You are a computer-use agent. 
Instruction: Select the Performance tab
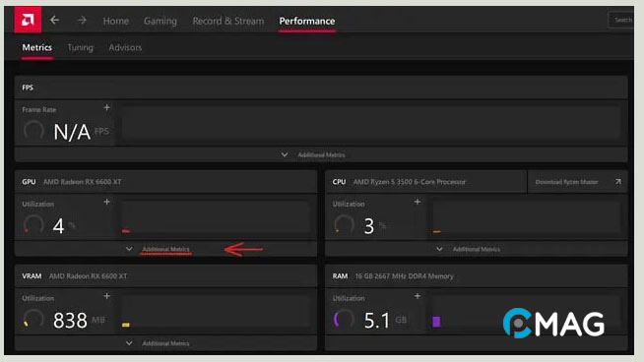[x=307, y=21]
